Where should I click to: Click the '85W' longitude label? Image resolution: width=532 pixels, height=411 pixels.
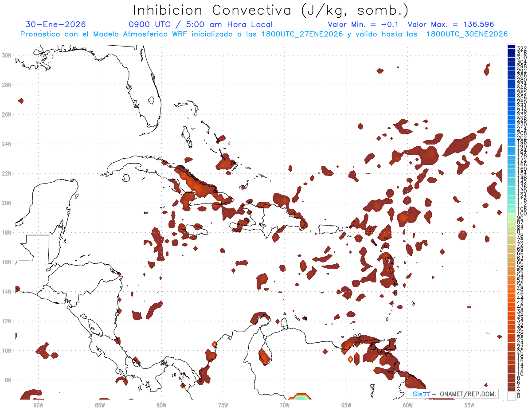coord(100,405)
